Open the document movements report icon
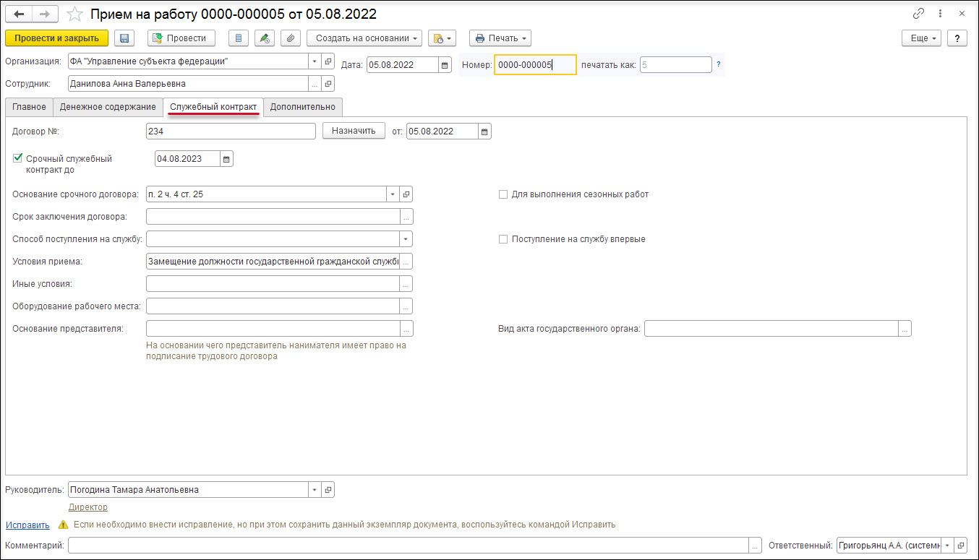The height and width of the screenshot is (560, 979). 239,38
